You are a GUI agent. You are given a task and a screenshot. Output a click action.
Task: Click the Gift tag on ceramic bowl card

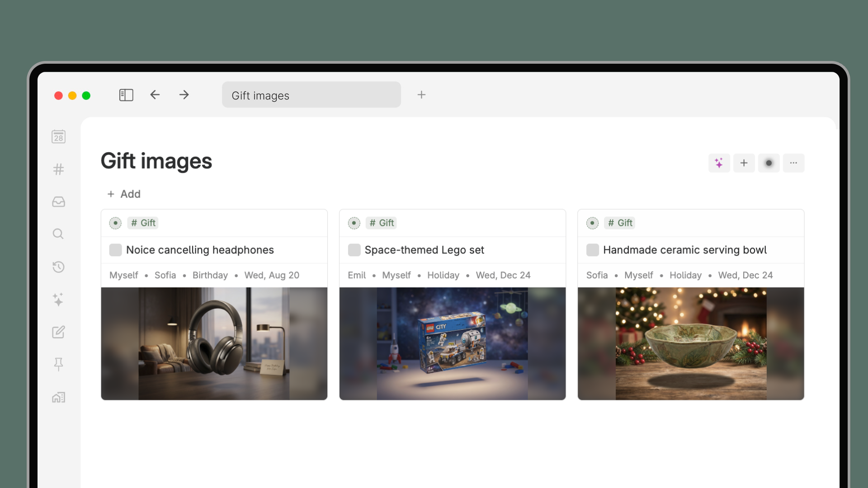620,223
